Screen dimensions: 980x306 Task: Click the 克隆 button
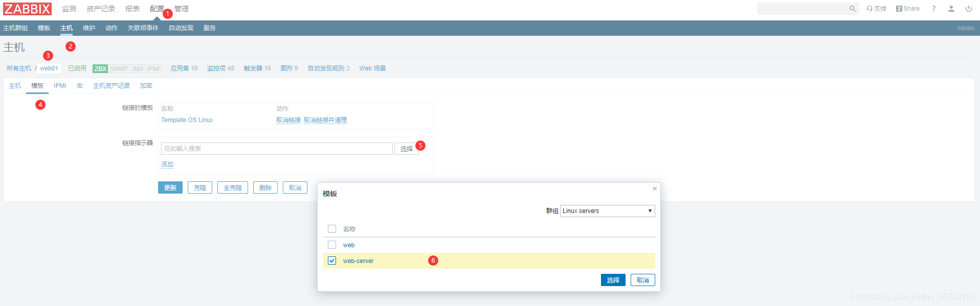200,187
